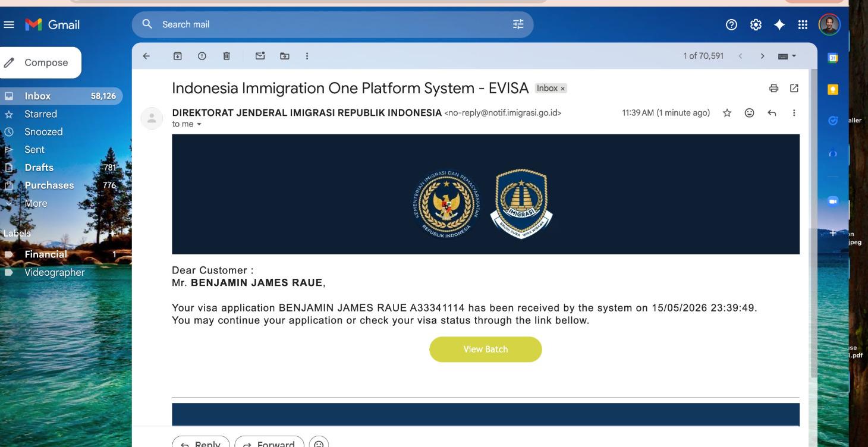The width and height of the screenshot is (868, 447).
Task: Compose a new email
Action: tap(41, 62)
